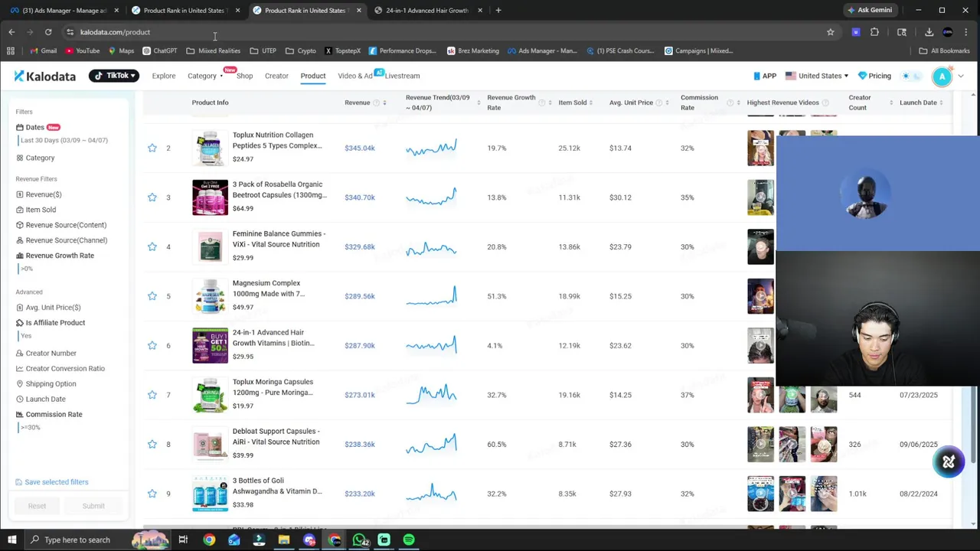The image size is (980, 551).
Task: Click Save selected filters
Action: pos(51,482)
